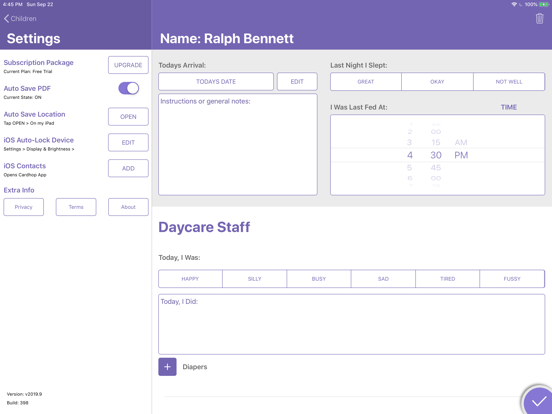Toggle the Auto Save PDF switch
The width and height of the screenshot is (552, 414).
coord(128,88)
